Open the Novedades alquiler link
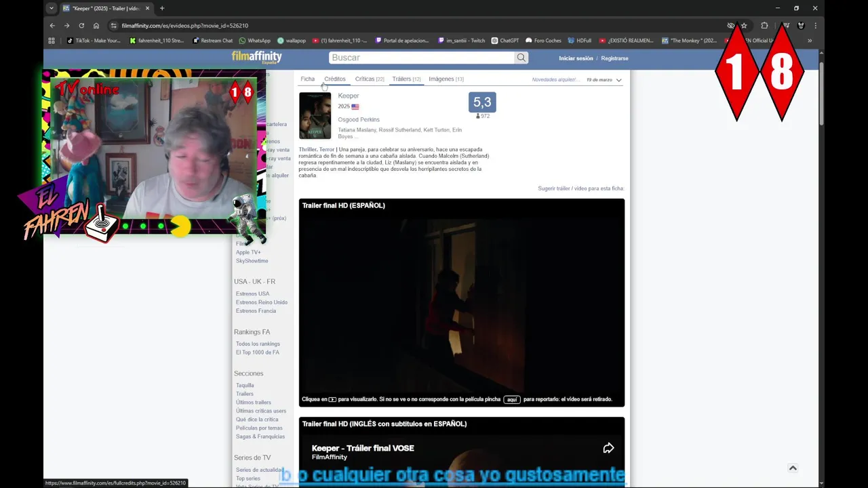 [555, 80]
